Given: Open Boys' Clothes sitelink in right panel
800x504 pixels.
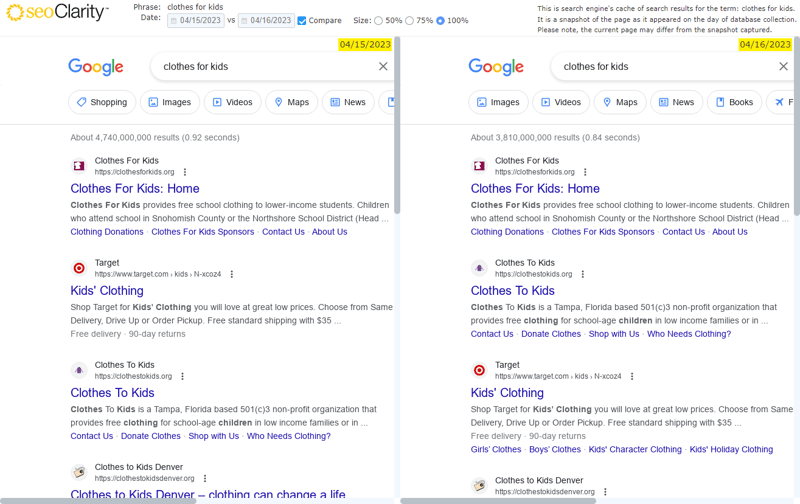Looking at the screenshot, I should 555,449.
